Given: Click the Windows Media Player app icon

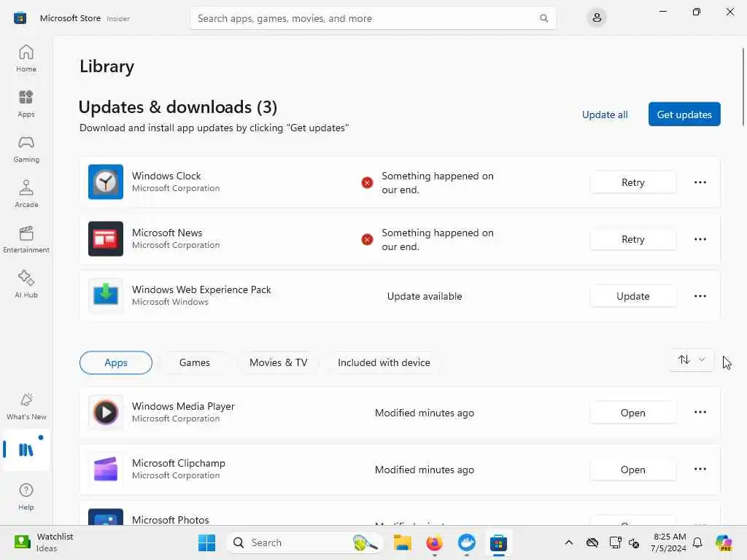Looking at the screenshot, I should coord(106,413).
